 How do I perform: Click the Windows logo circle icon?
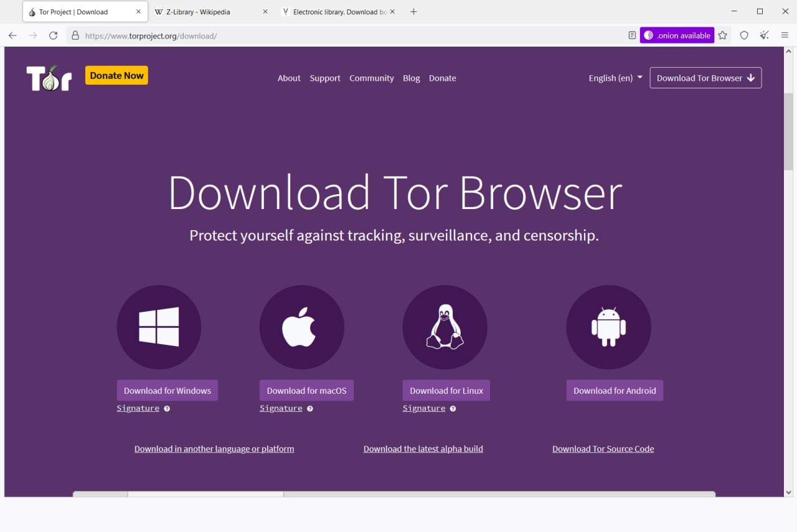pos(159,327)
